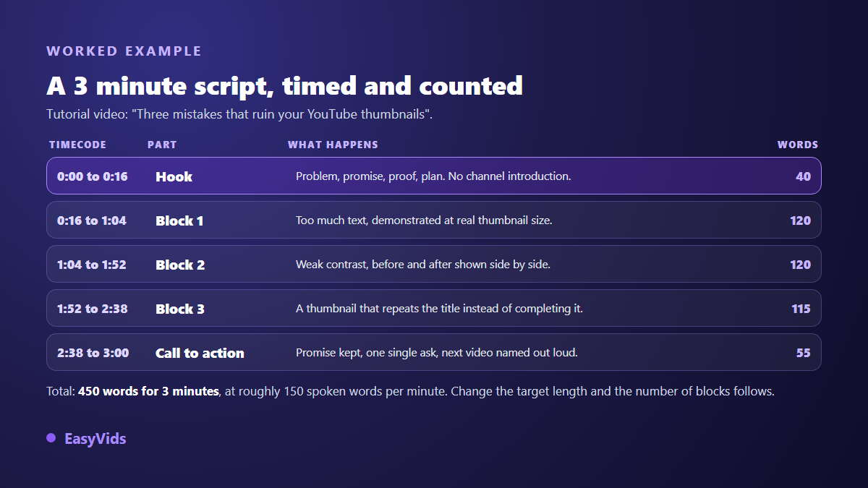The height and width of the screenshot is (488, 868).
Task: Select the 'Block 1' part name
Action: [x=179, y=221]
